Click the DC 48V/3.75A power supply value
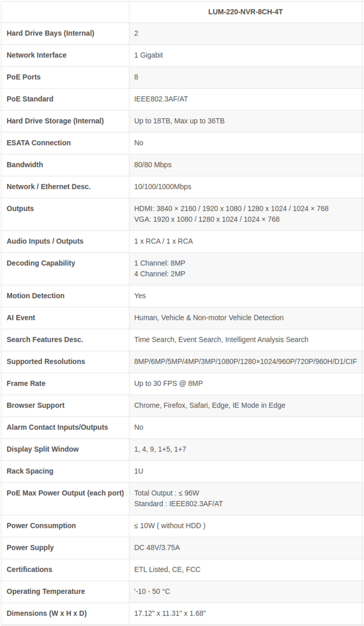This screenshot has height=626, width=364. (157, 547)
